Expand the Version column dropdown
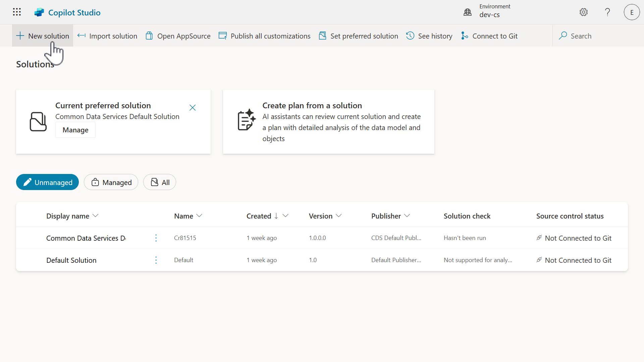The image size is (644, 362). (339, 216)
